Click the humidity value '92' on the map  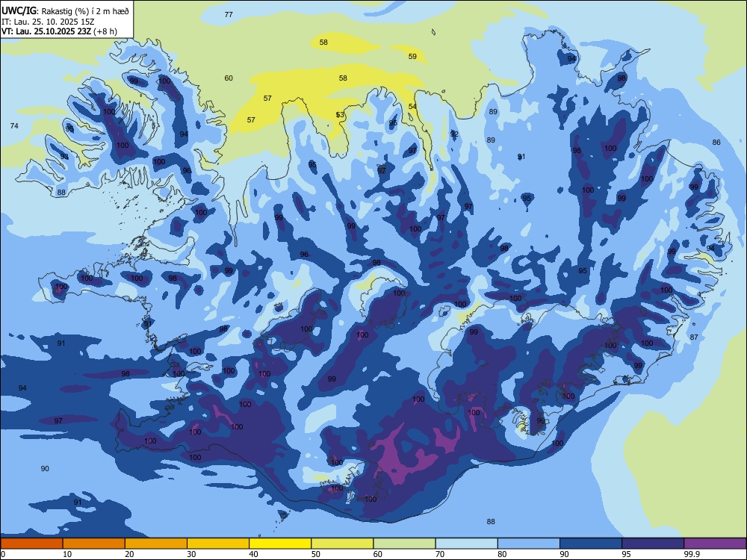[454, 134]
